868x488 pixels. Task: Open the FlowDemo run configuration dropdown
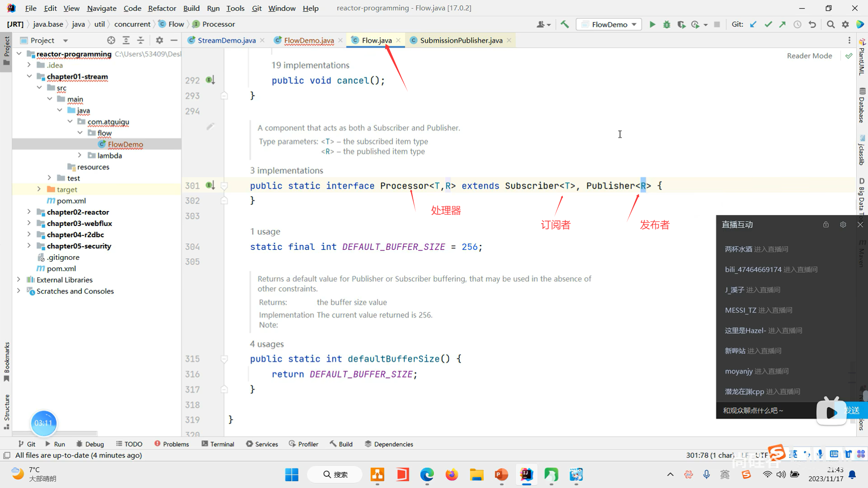tap(609, 24)
